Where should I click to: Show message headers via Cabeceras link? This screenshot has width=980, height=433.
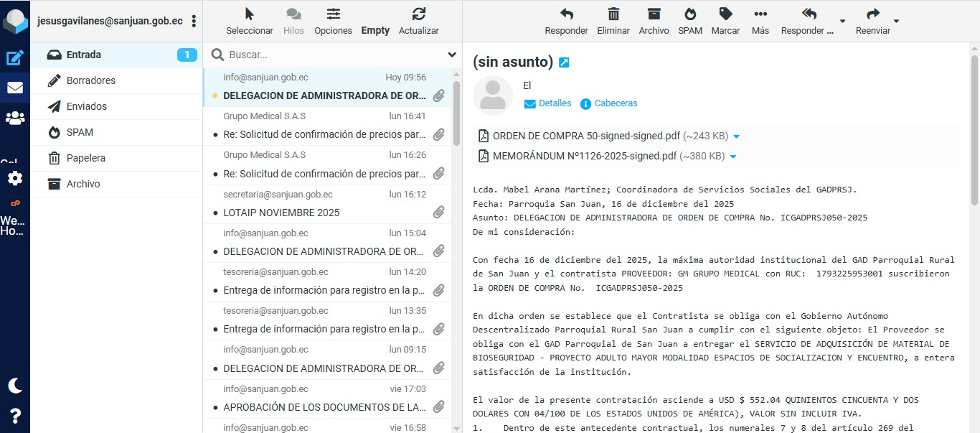tap(616, 103)
